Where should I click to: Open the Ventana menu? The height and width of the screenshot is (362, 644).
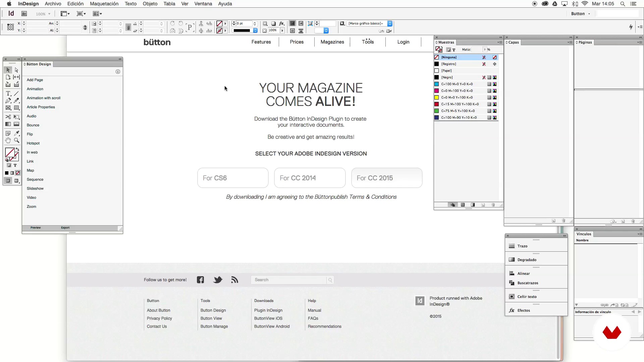pos(203,4)
